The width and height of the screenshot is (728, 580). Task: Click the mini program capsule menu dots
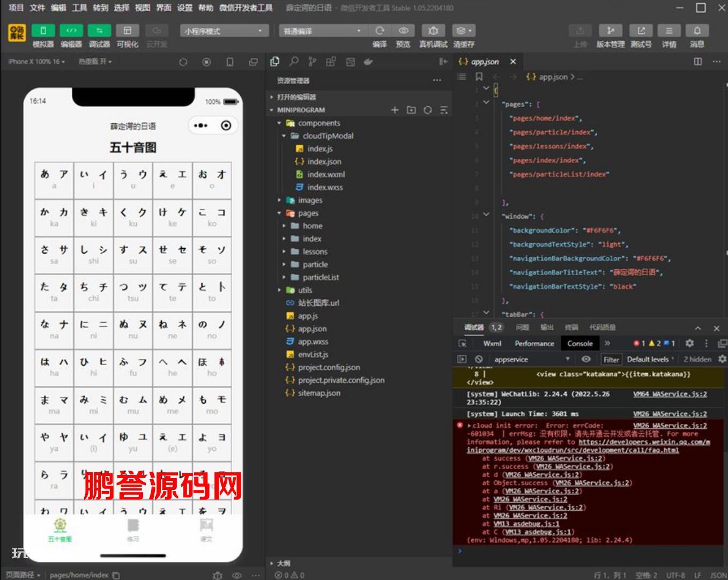pos(200,125)
